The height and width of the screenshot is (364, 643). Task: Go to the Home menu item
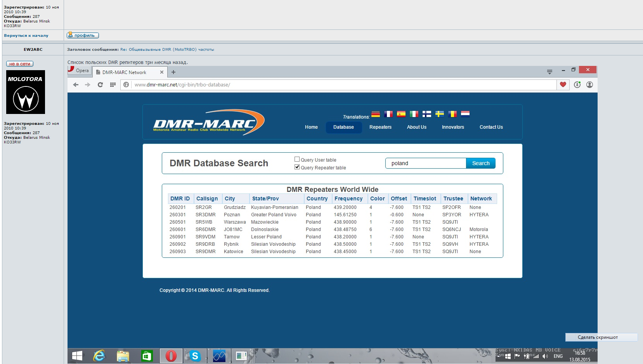tap(311, 127)
